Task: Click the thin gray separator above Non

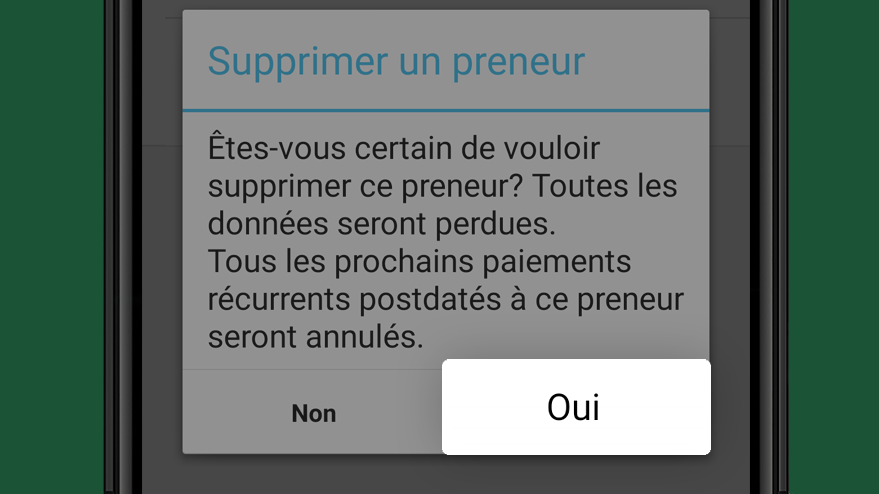Action: pyautogui.click(x=312, y=370)
